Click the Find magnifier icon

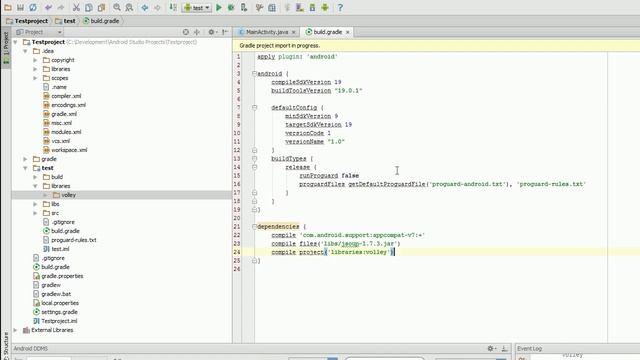click(x=117, y=7)
